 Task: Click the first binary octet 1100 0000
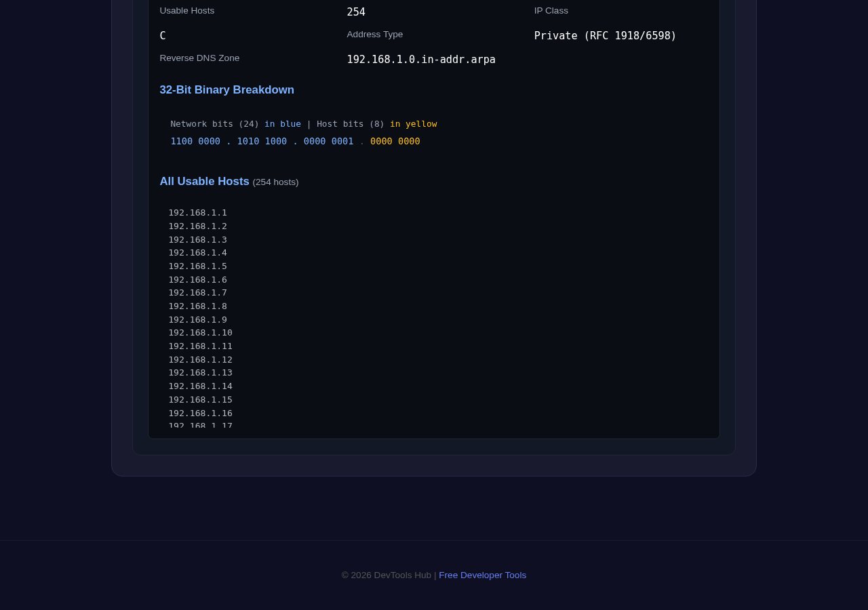tap(195, 142)
